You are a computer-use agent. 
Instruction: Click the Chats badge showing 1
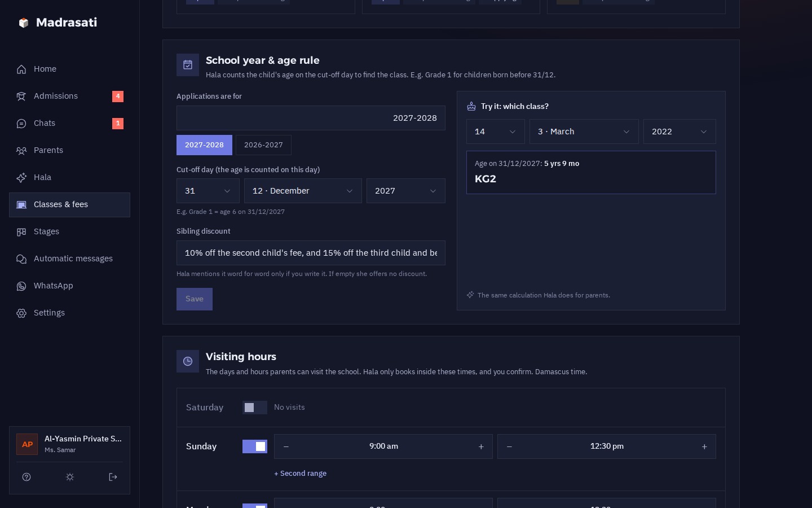(x=118, y=124)
